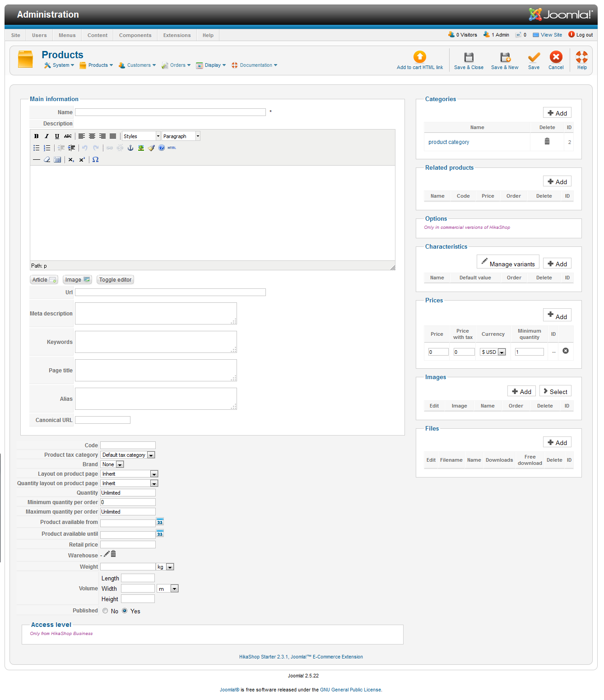Click the Save & Close button
Screen dimensions: 604x700
(x=469, y=60)
